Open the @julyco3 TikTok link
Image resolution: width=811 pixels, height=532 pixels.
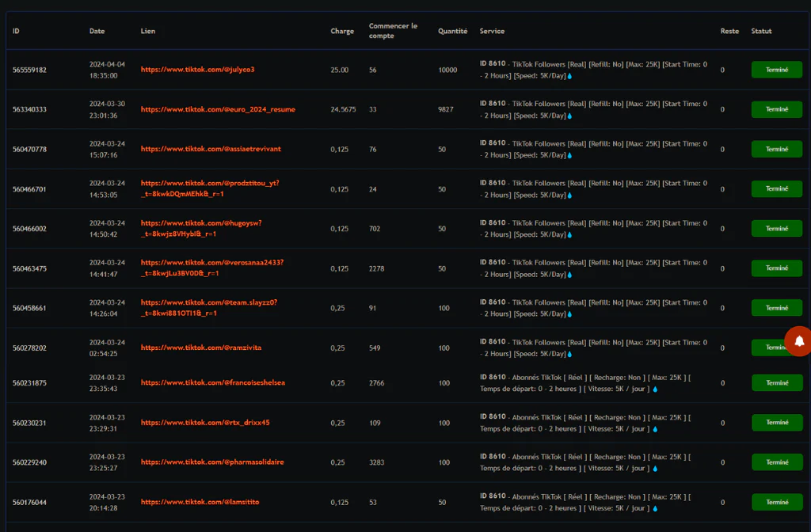click(197, 70)
